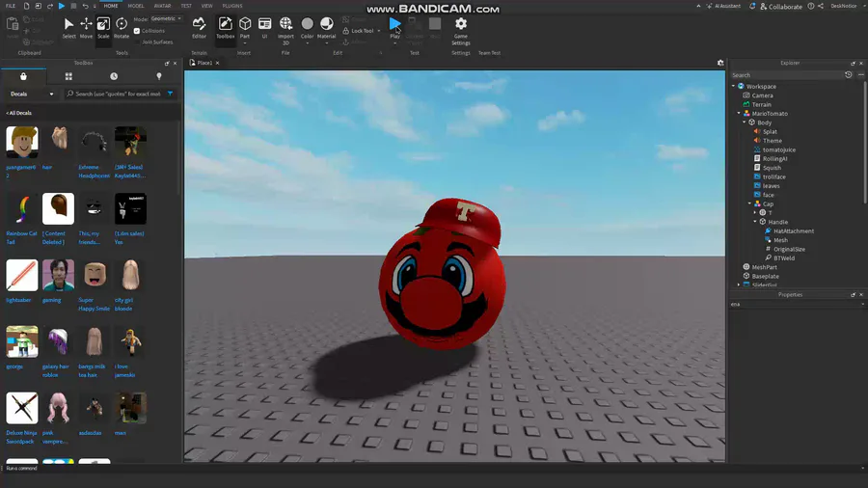868x488 pixels.
Task: Click the undo arrow in title bar
Action: (x=85, y=6)
